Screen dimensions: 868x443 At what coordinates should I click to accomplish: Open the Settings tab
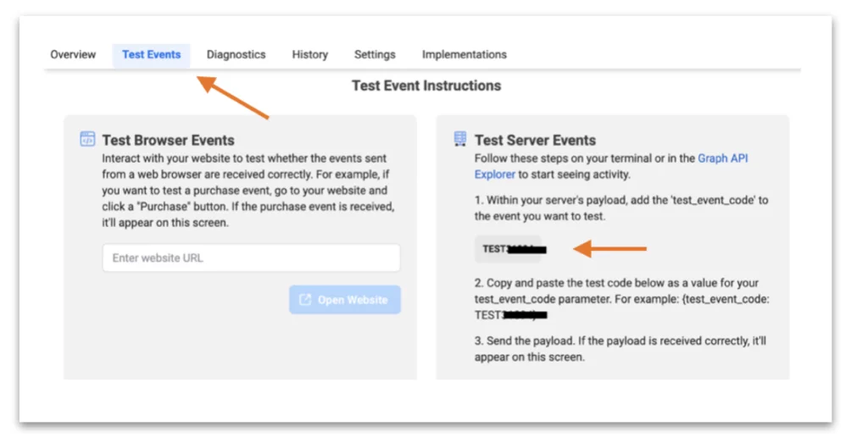click(375, 55)
